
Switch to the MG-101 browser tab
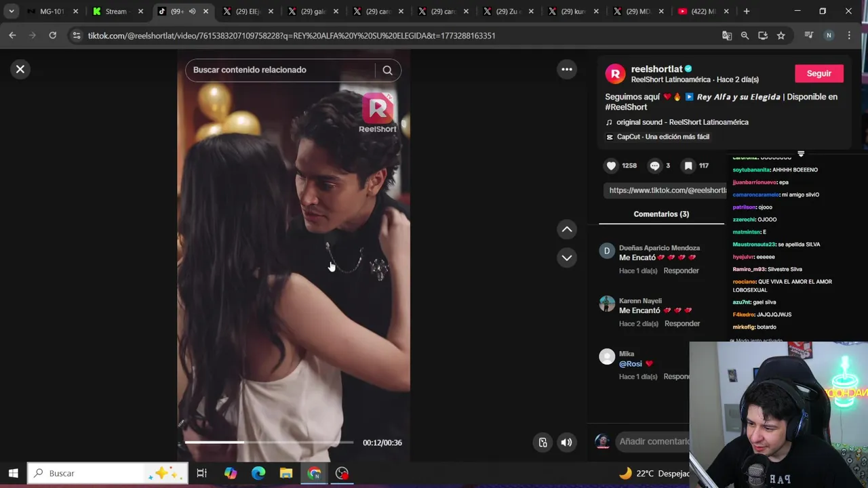point(51,12)
